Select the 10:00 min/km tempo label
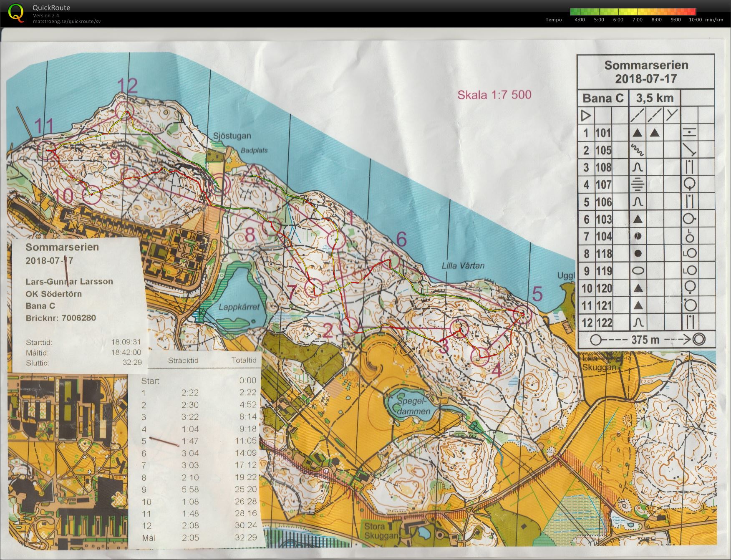Image resolution: width=731 pixels, height=560 pixels. click(x=706, y=20)
